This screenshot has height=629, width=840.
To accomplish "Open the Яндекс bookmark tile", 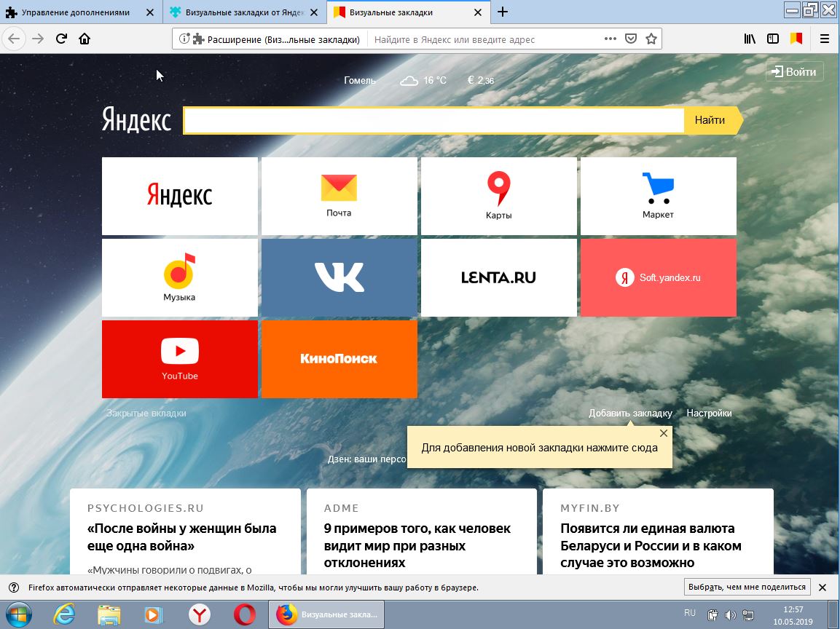I will (179, 196).
